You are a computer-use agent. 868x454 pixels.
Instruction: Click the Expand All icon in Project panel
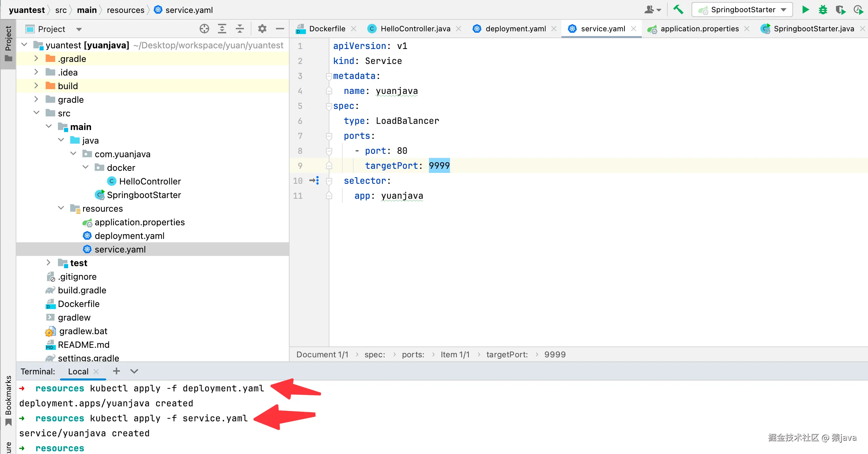[222, 29]
